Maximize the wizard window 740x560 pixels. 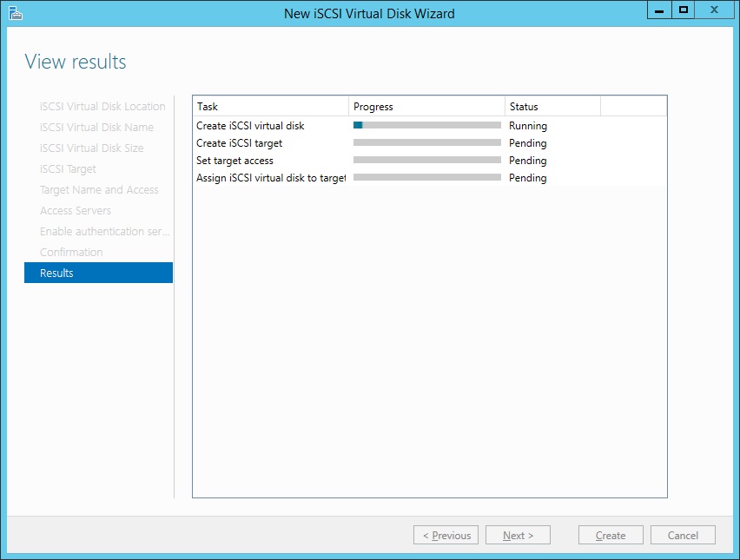[684, 10]
